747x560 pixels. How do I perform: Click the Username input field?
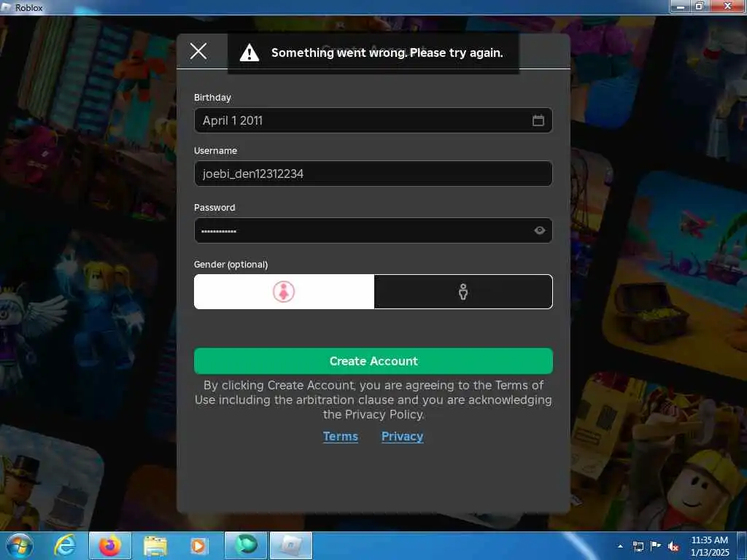373,174
